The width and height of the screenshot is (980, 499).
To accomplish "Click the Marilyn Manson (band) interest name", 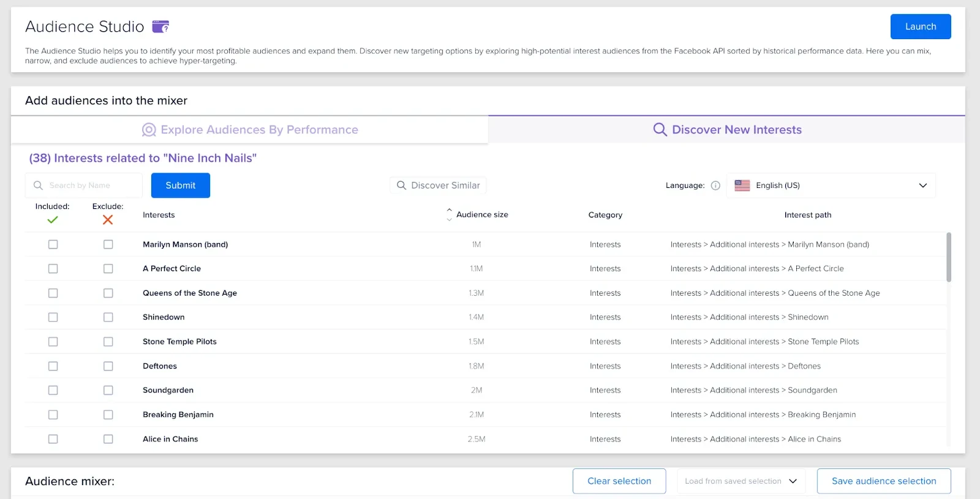I will 186,244.
